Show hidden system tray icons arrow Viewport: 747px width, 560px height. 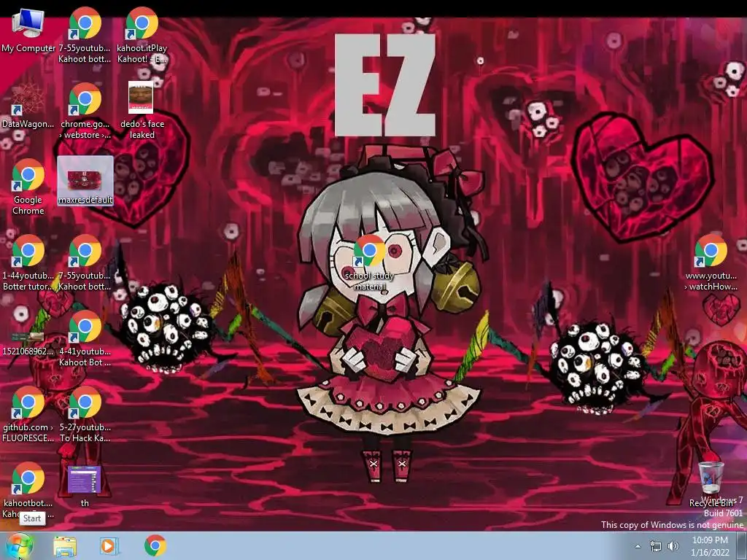coord(638,546)
